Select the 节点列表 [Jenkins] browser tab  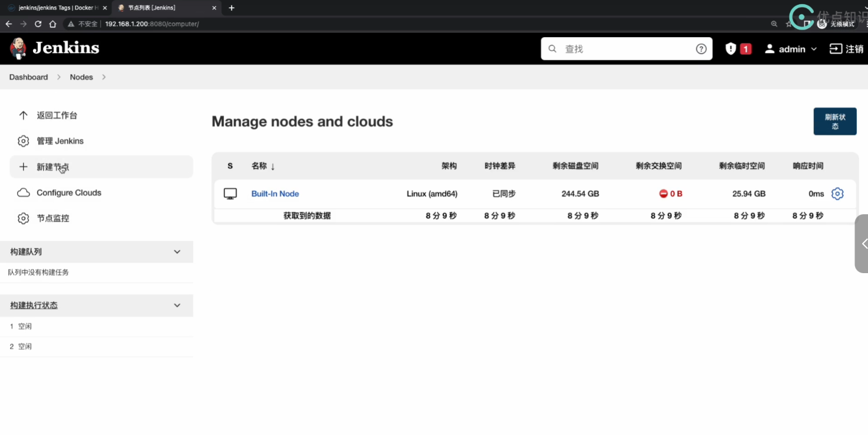[167, 8]
